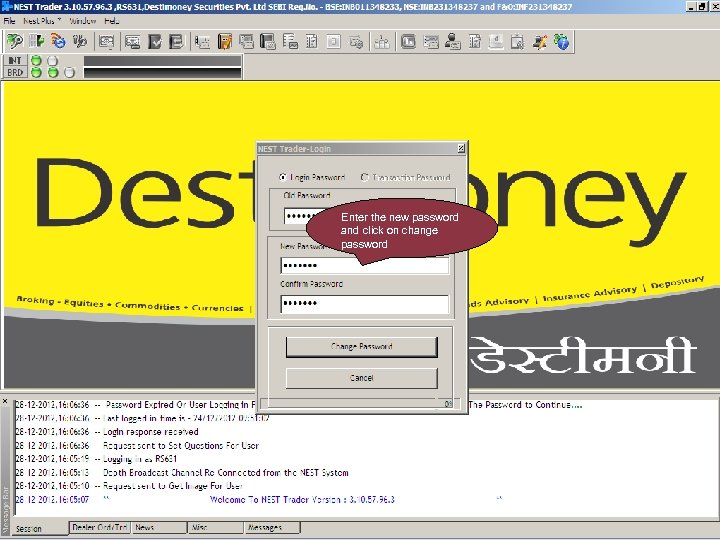Click the Change Password button

(362, 347)
